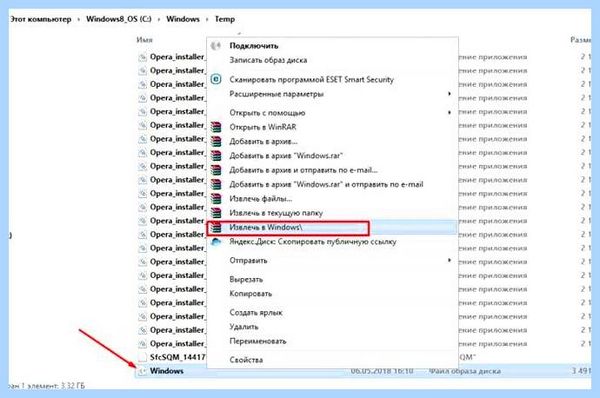
Task: Go to Этот компьютер in breadcrumb
Action: pyautogui.click(x=40, y=19)
